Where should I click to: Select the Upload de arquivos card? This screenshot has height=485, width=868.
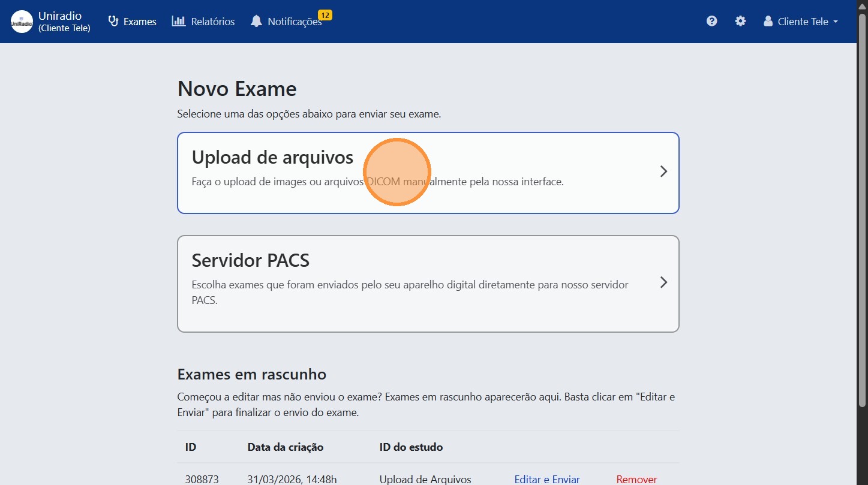[x=428, y=173]
